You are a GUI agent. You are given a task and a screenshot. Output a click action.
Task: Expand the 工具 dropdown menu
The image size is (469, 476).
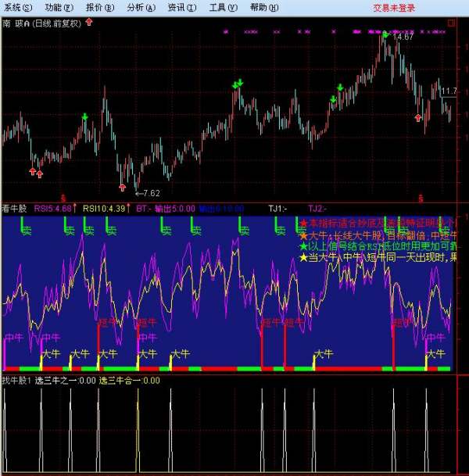tap(222, 7)
